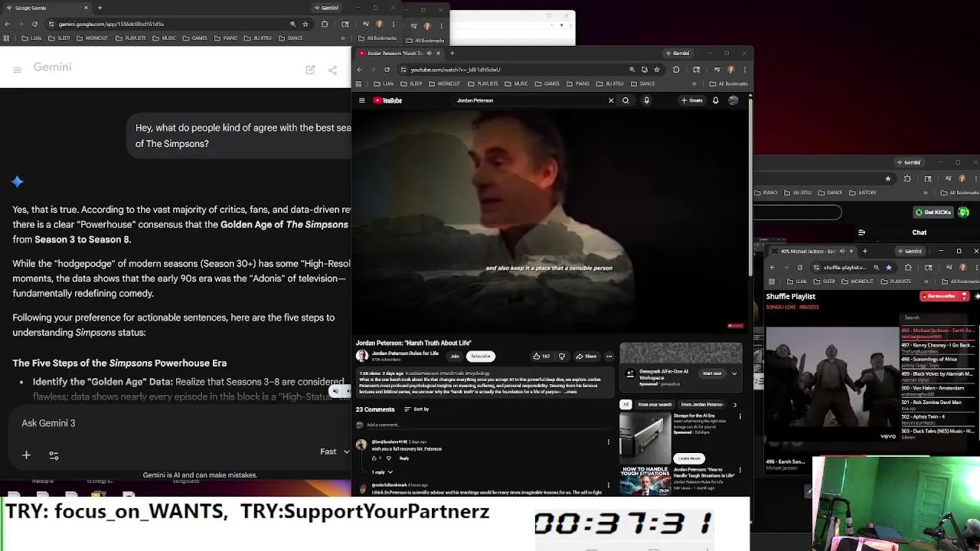Screen dimensions: 980x551
Task: Open video more actions ellipsis
Action: point(609,356)
